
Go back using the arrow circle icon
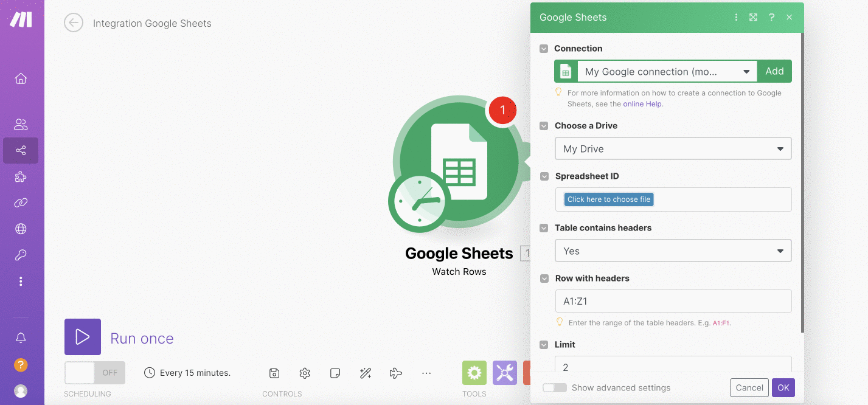[x=74, y=23]
